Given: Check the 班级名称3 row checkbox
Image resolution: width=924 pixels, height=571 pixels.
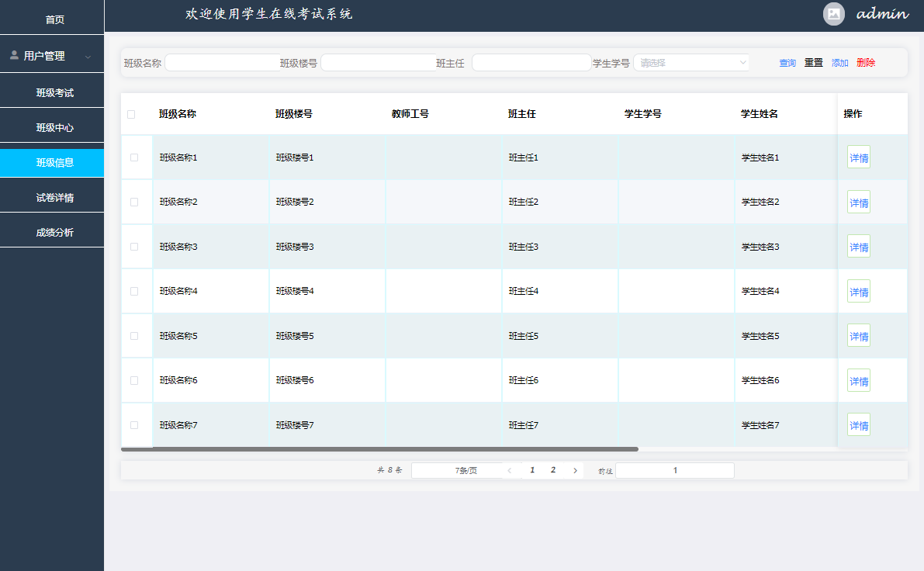Looking at the screenshot, I should tap(134, 247).
